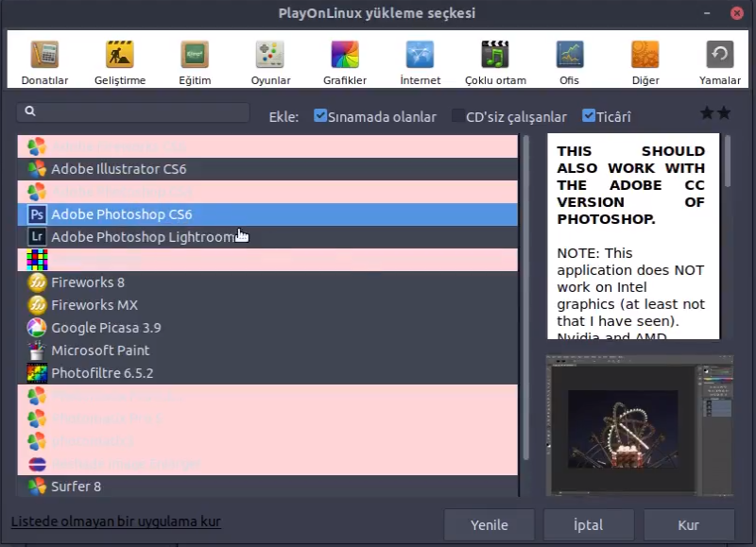Click the Fireworks MX icon

37,305
